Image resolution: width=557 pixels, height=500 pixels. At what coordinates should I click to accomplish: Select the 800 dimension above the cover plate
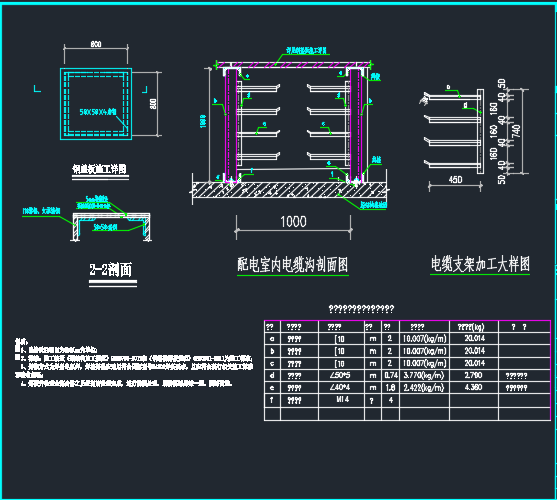pyautogui.click(x=96, y=44)
